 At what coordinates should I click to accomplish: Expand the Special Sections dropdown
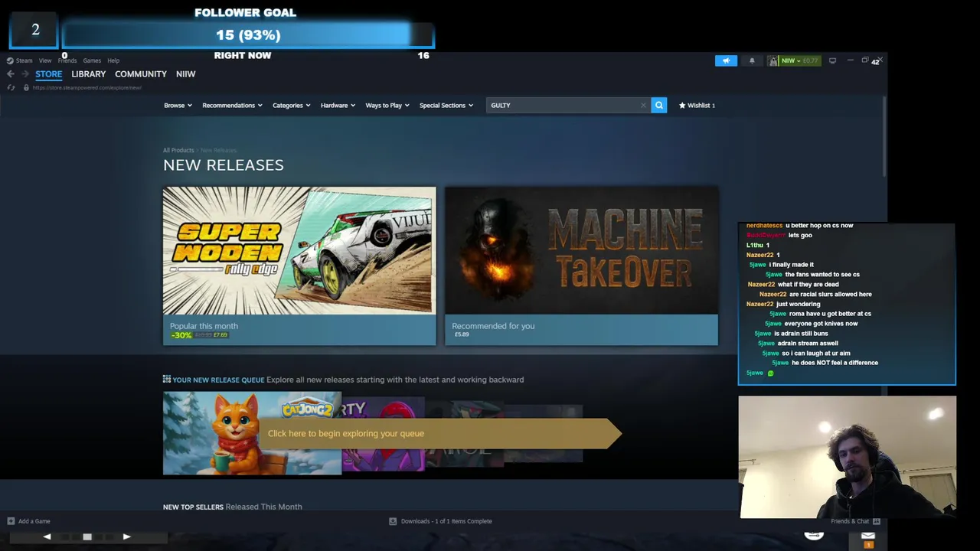tap(446, 105)
